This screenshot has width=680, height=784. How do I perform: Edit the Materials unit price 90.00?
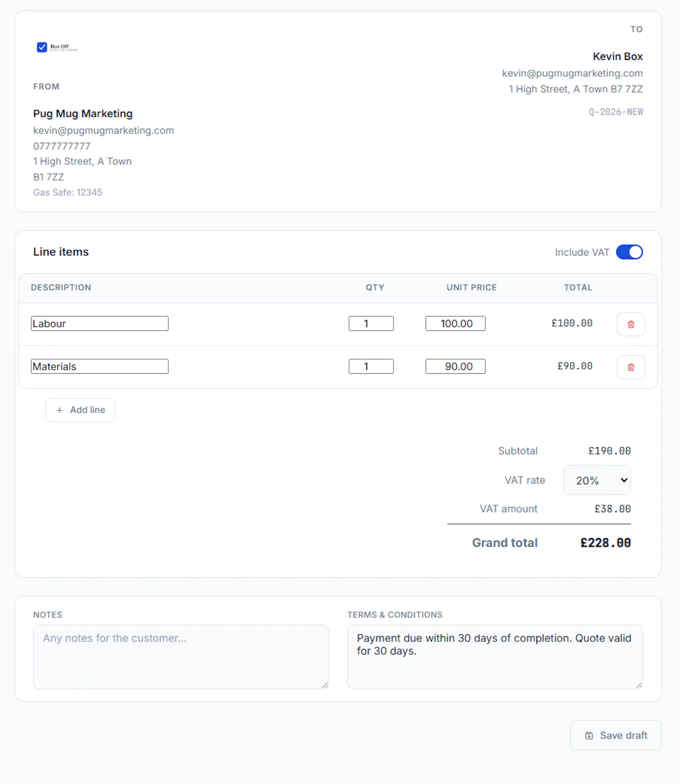point(455,367)
